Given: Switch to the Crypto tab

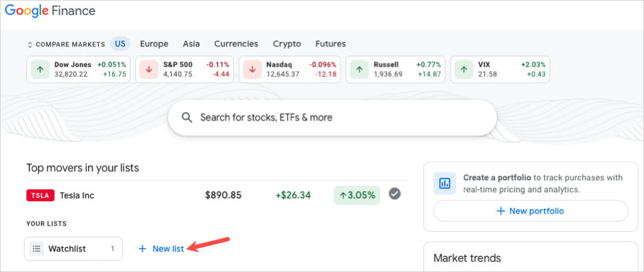Looking at the screenshot, I should coord(287,44).
